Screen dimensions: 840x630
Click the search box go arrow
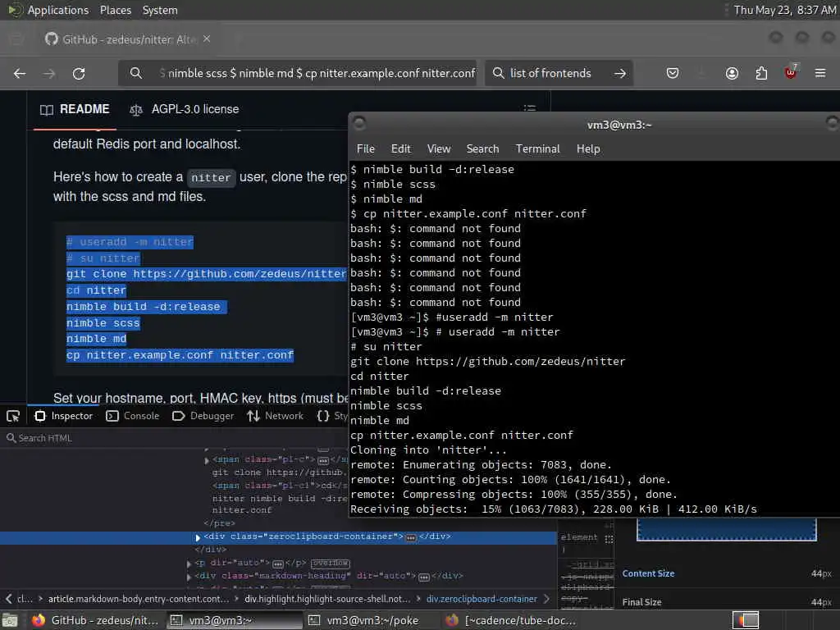[620, 73]
